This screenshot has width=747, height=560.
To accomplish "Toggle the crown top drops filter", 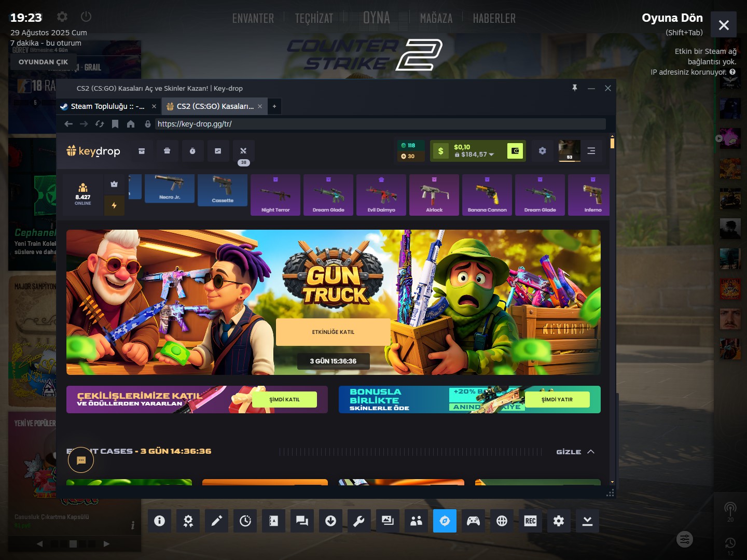I will click(x=114, y=184).
